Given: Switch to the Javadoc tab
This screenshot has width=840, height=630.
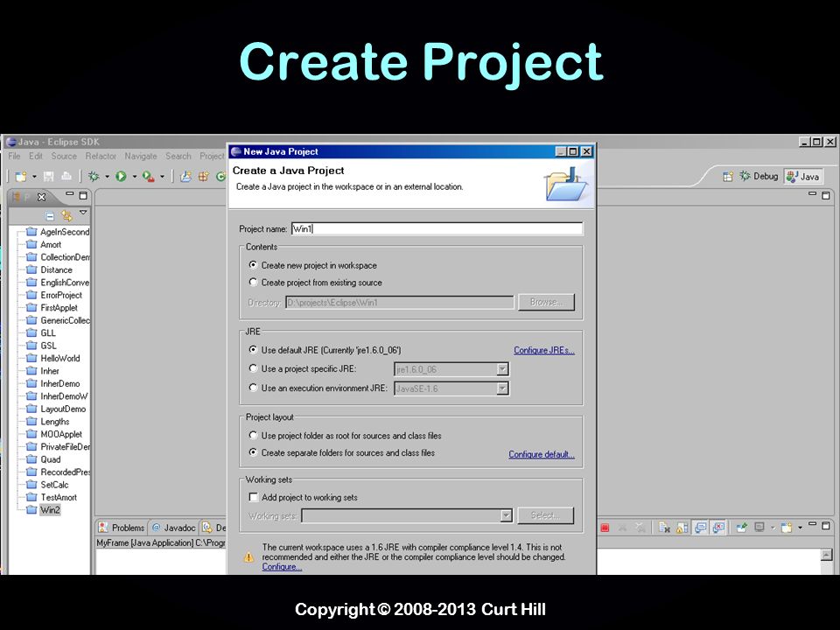Looking at the screenshot, I should (x=173, y=528).
